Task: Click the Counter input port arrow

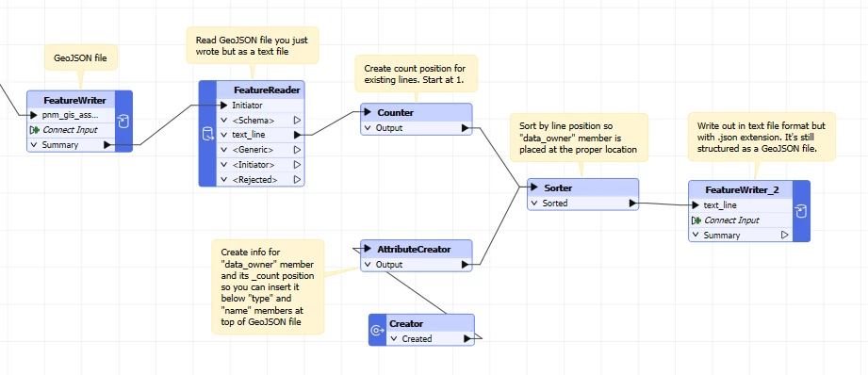Action: coord(368,112)
